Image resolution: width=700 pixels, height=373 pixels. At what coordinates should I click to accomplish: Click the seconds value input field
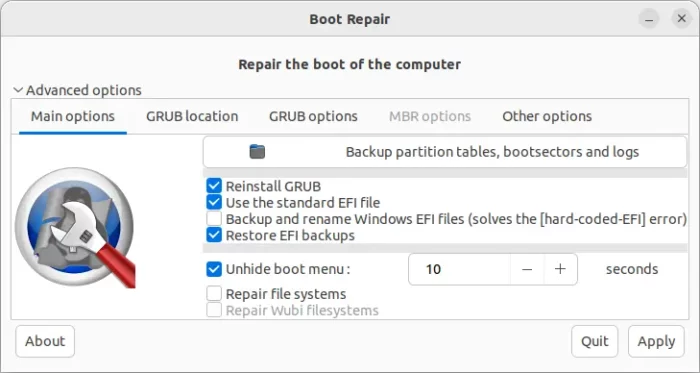point(459,269)
